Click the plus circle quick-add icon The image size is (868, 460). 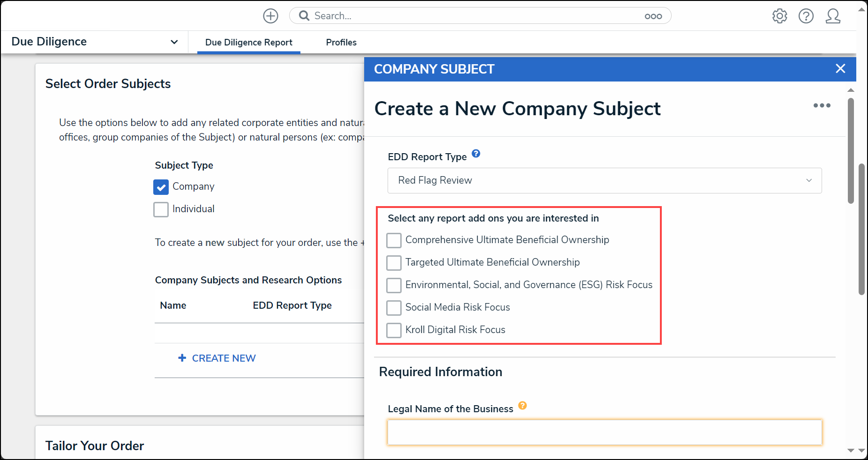coord(270,16)
